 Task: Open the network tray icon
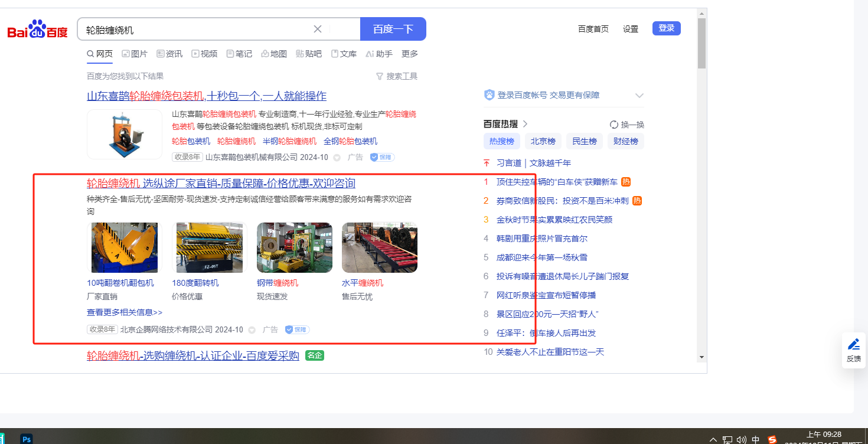(x=727, y=439)
